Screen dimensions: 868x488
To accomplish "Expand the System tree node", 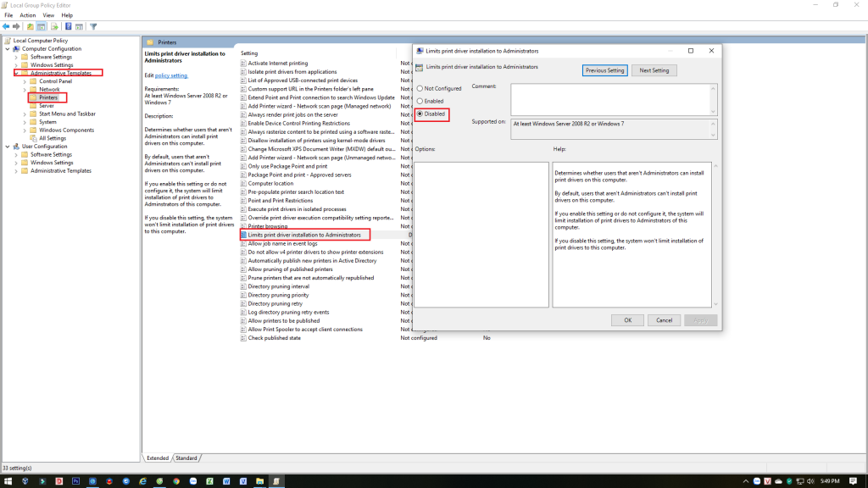I will pos(25,122).
